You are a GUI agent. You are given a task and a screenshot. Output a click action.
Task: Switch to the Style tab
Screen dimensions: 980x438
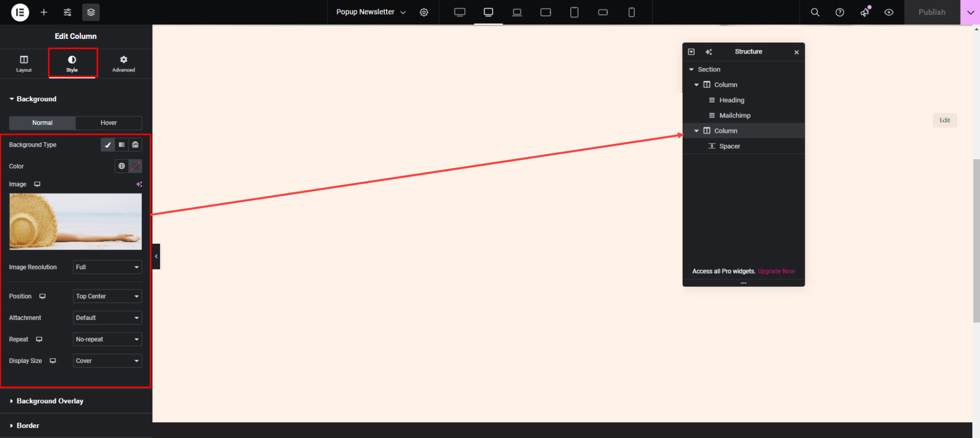72,64
